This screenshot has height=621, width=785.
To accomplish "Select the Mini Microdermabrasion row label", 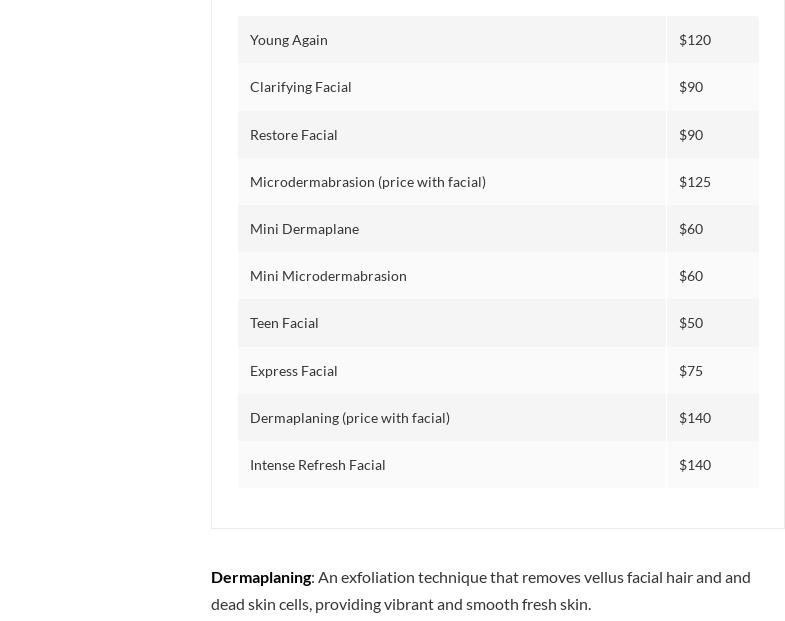I will click(328, 276).
